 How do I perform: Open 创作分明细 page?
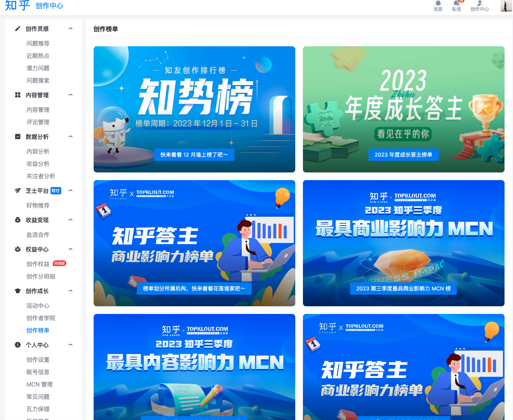[41, 277]
